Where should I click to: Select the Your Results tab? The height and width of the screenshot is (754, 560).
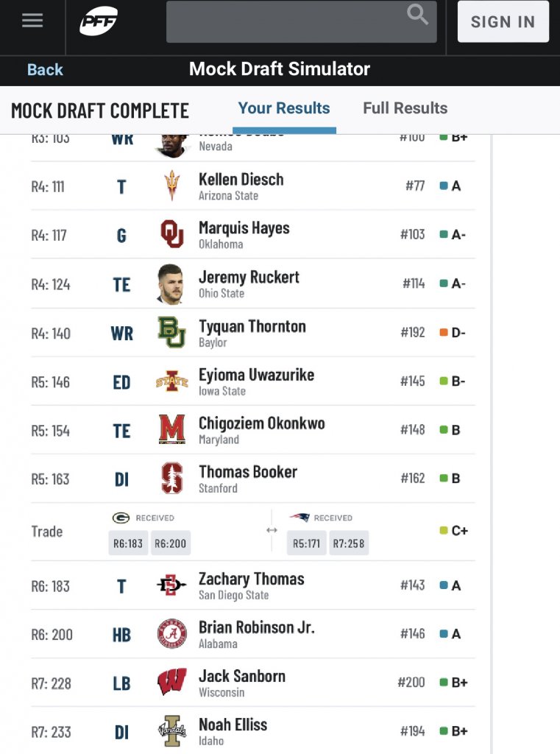284,108
